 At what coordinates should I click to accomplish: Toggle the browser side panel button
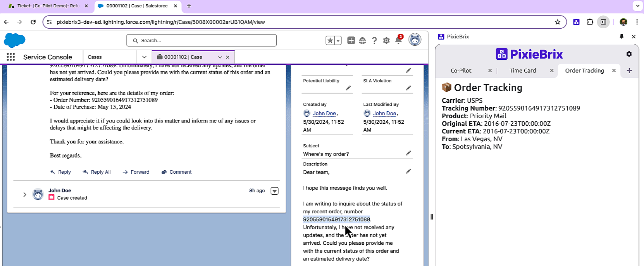603,22
